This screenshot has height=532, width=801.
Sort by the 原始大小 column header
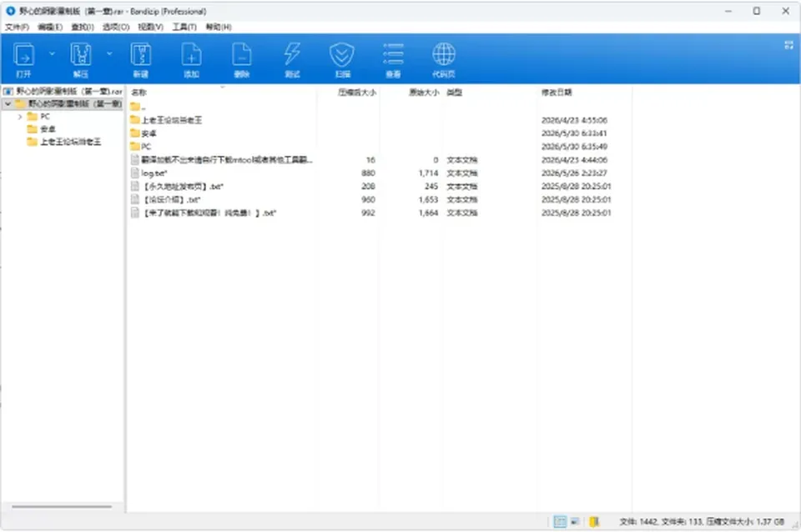point(424,93)
